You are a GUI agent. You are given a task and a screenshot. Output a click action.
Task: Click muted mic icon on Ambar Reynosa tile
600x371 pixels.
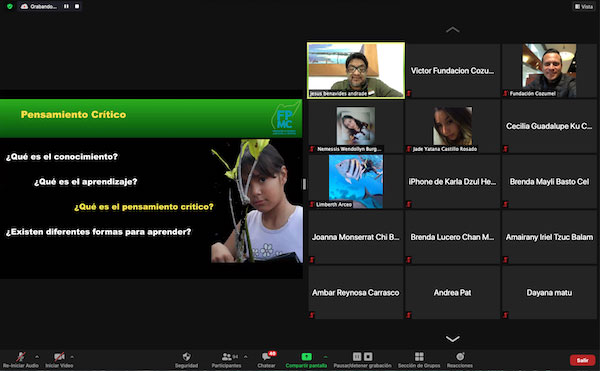[312, 315]
